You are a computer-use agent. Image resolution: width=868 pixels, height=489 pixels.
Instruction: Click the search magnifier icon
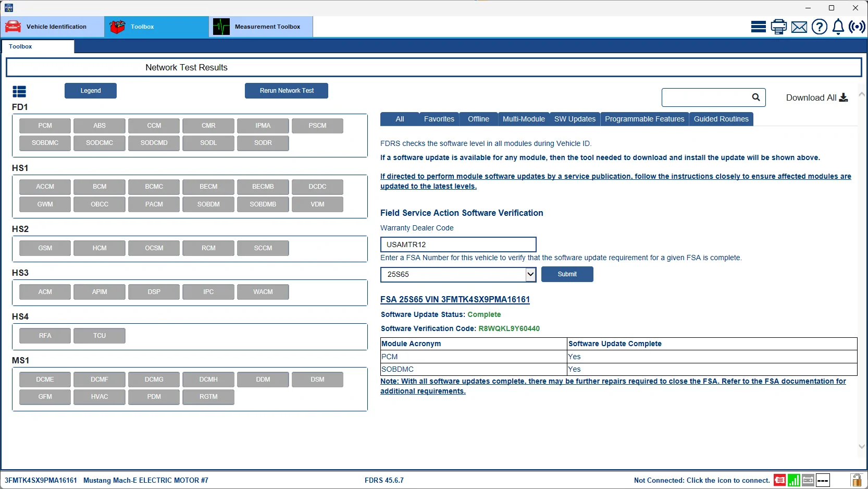[x=756, y=97]
